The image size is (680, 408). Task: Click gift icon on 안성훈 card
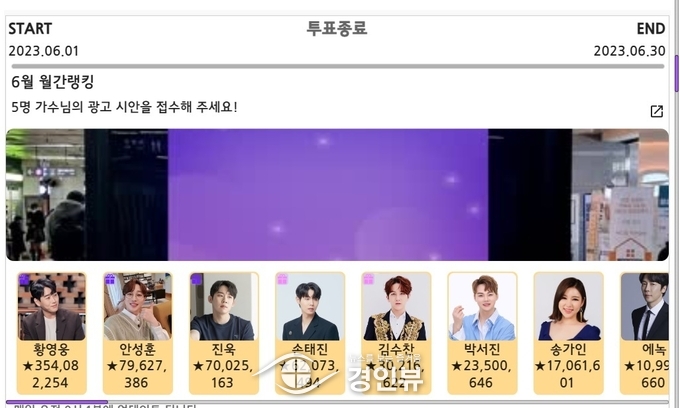click(x=110, y=280)
